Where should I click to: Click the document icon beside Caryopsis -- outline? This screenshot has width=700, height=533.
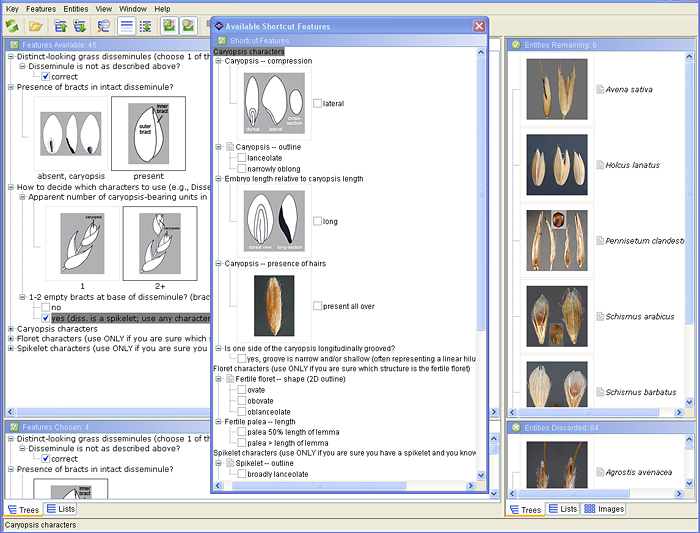230,147
